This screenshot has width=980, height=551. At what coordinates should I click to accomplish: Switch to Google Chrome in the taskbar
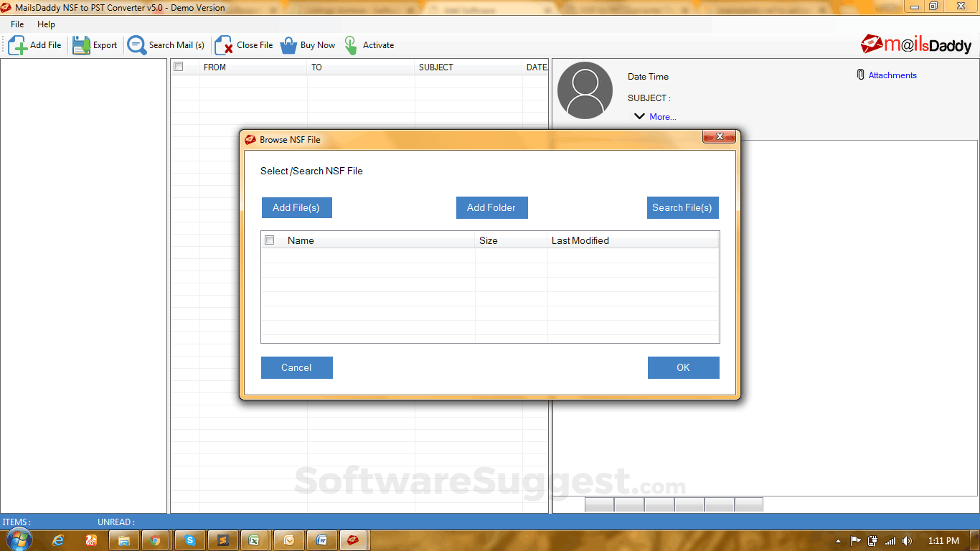(155, 540)
